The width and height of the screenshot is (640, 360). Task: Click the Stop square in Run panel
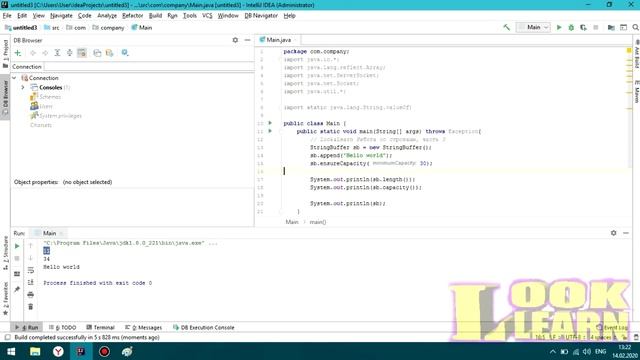[x=17, y=258]
